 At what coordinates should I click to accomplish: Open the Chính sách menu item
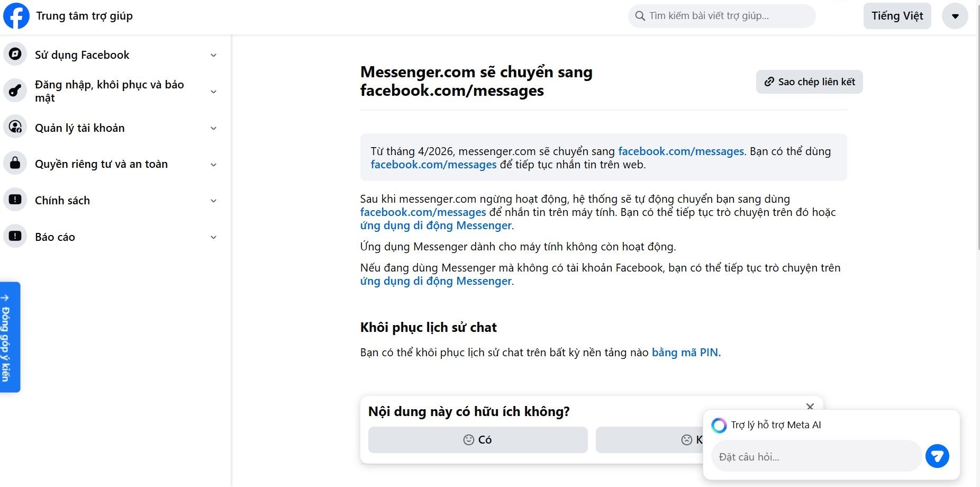coord(62,201)
